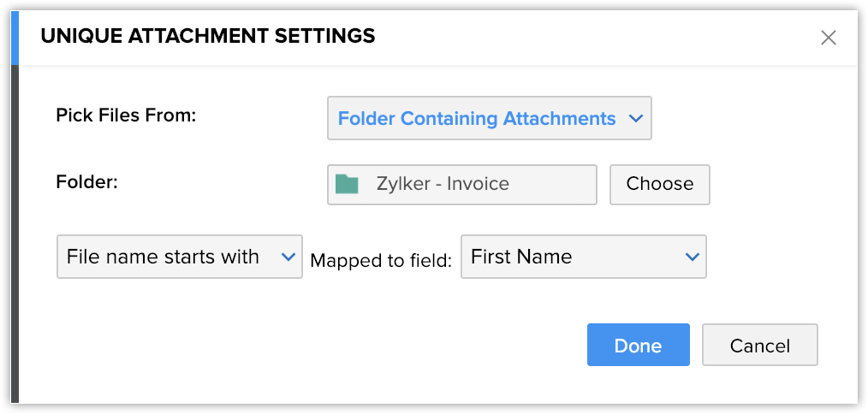Screen dimensions: 868x414
Task: Click the blank dialog area left of Done
Action: (342, 346)
